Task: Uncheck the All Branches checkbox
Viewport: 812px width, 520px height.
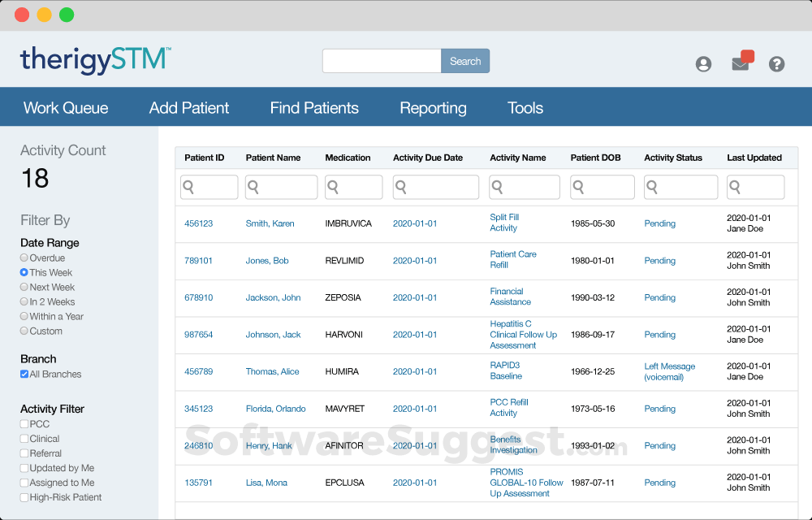Action: [x=24, y=375]
